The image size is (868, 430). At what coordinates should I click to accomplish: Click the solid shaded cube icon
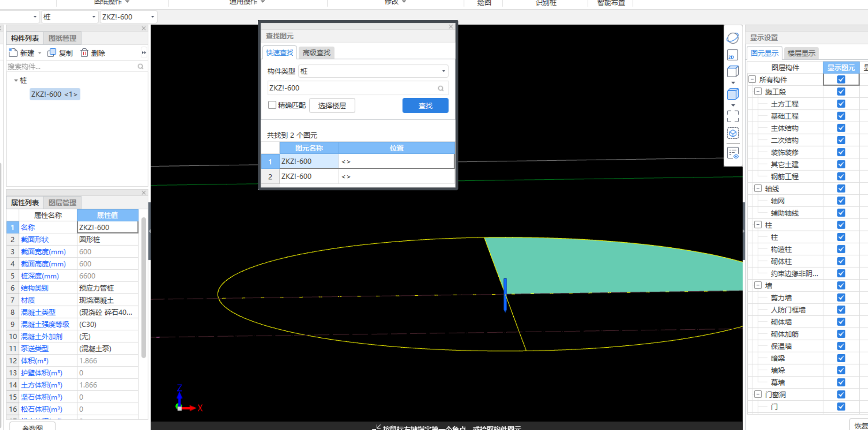733,94
